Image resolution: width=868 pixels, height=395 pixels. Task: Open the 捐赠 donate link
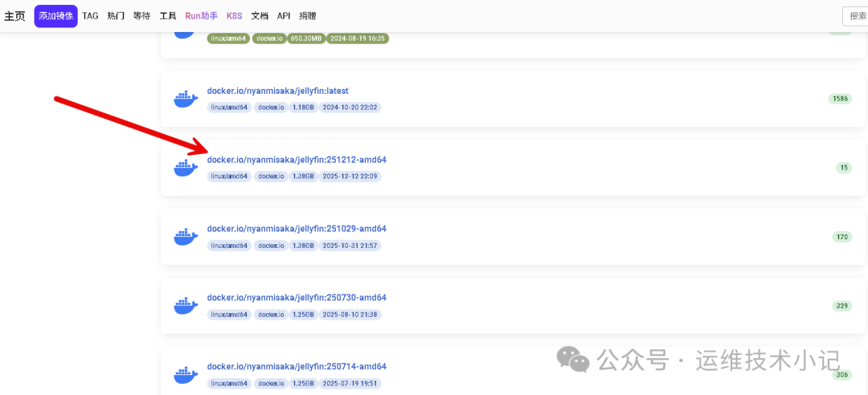308,16
